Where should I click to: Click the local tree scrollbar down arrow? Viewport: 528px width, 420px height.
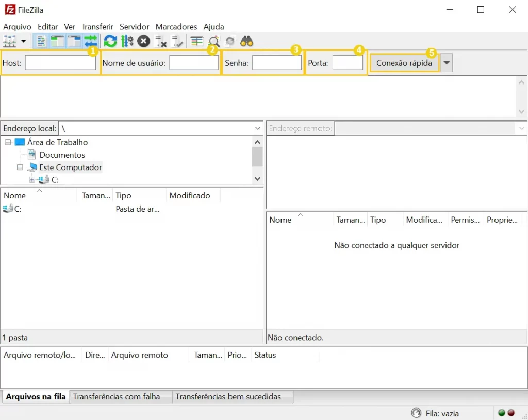(x=258, y=179)
